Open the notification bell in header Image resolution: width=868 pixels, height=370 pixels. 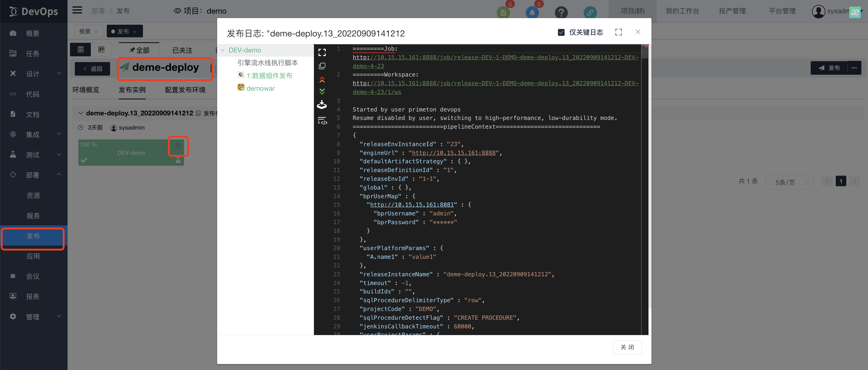[532, 12]
